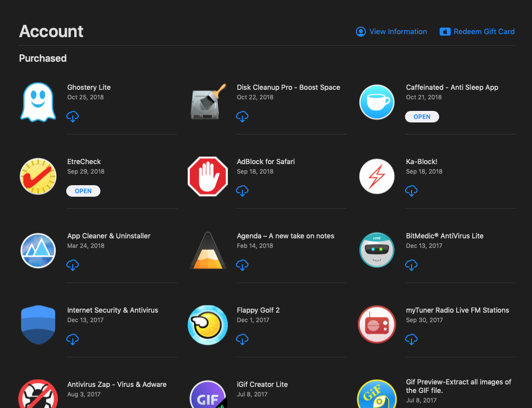
Task: Click the Gif Preview app icon
Action: [x=376, y=394]
